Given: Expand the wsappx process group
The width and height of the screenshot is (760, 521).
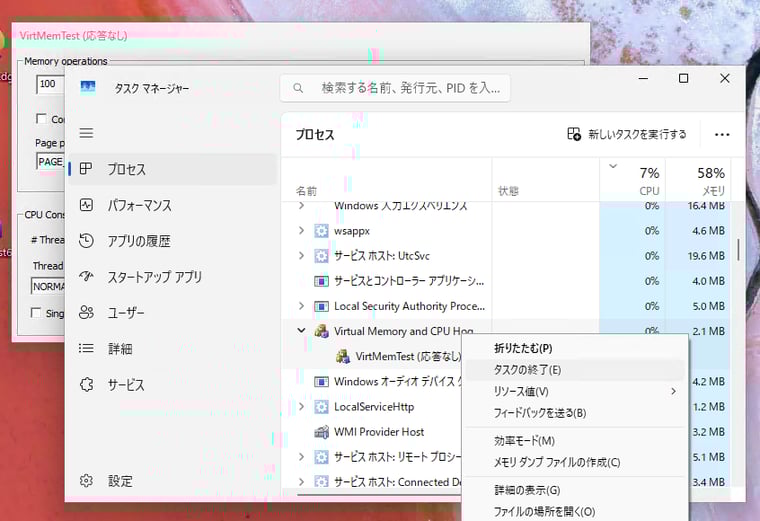Looking at the screenshot, I should coord(301,231).
